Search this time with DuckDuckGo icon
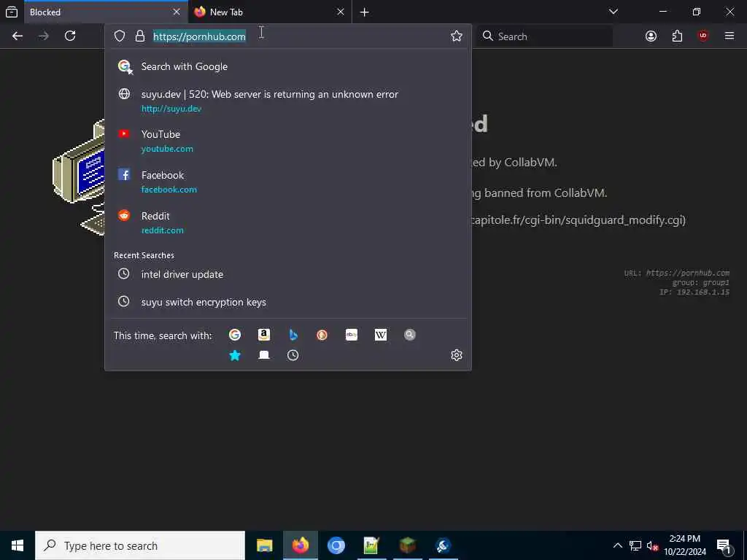 point(322,335)
